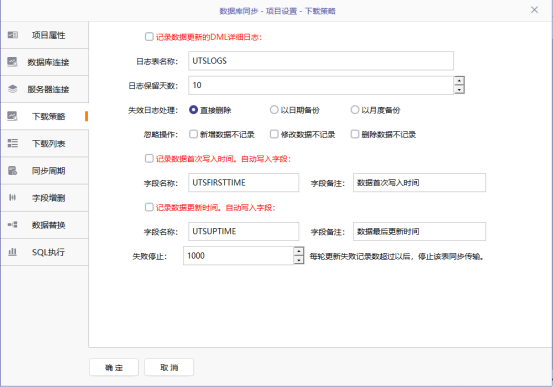553x387 pixels.
Task: Open 项目属性 sidebar icon
Action: point(13,35)
